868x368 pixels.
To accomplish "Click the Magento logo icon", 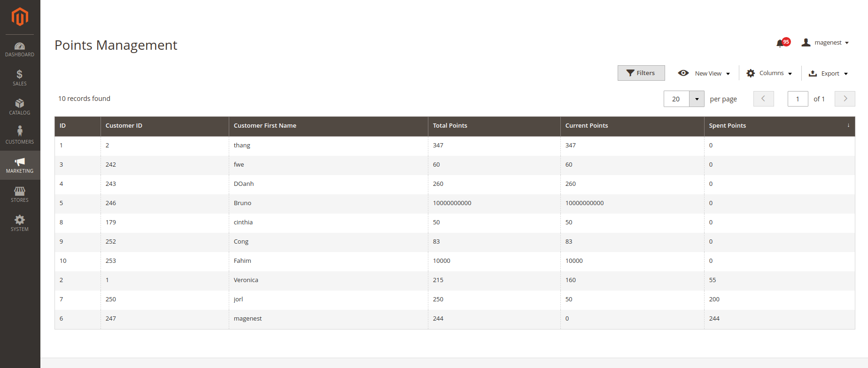I will click(20, 17).
